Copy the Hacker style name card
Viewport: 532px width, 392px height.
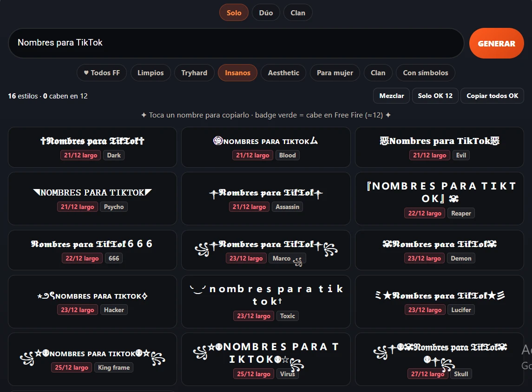pos(92,301)
